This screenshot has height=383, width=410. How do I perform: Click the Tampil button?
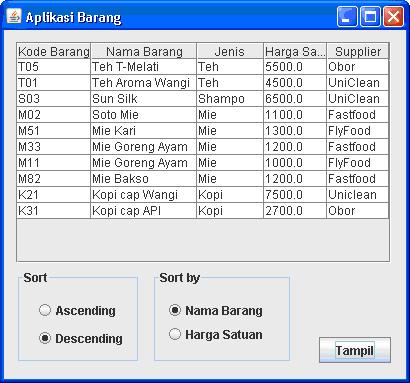tap(355, 350)
